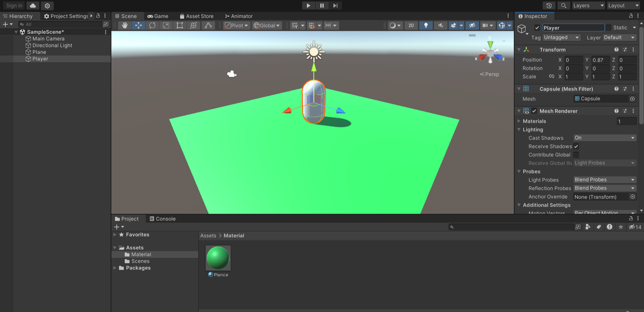Click the Mesh object picker circle
The width and height of the screenshot is (644, 312).
(x=632, y=99)
